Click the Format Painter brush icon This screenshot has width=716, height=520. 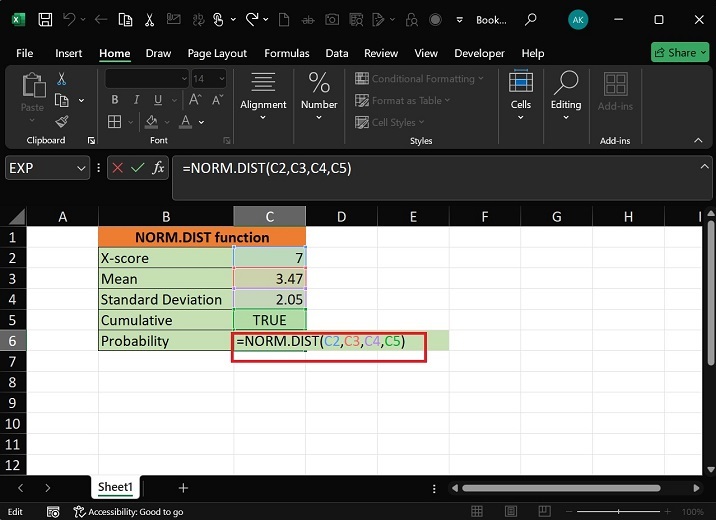[62, 121]
